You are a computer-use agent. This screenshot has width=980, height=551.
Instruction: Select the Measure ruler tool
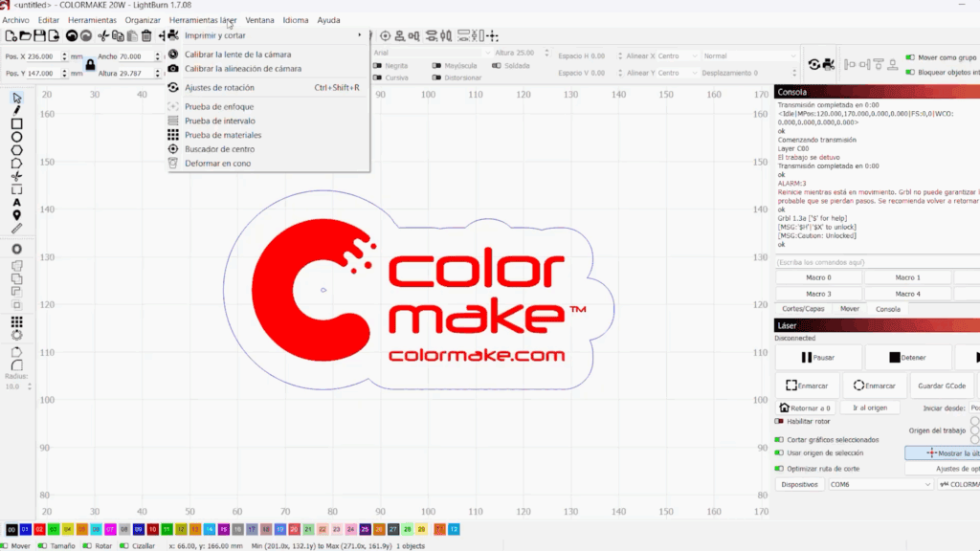click(17, 229)
